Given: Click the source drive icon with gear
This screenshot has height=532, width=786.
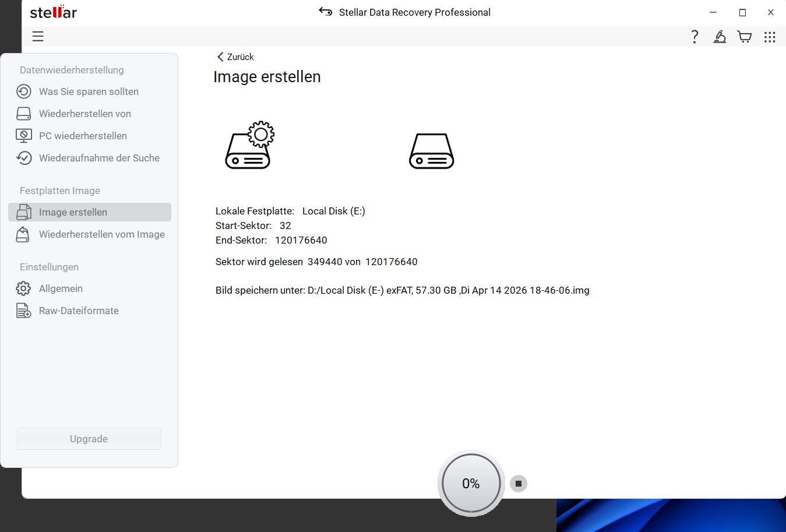Looking at the screenshot, I should pos(249,145).
